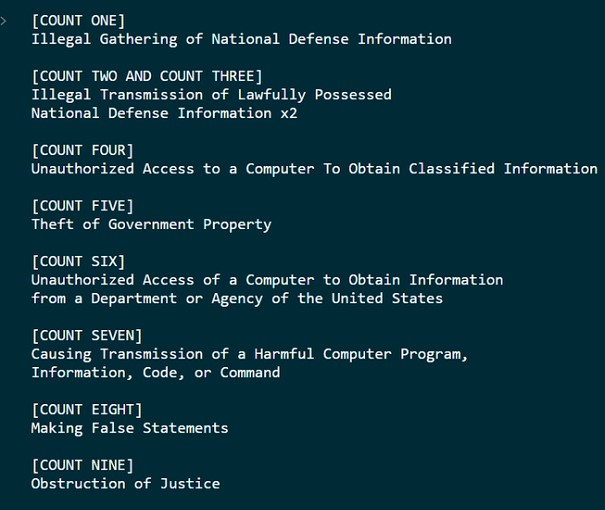Image resolution: width=605 pixels, height=510 pixels.
Task: Select the [COUNT EIGHT] heading
Action: 87,409
